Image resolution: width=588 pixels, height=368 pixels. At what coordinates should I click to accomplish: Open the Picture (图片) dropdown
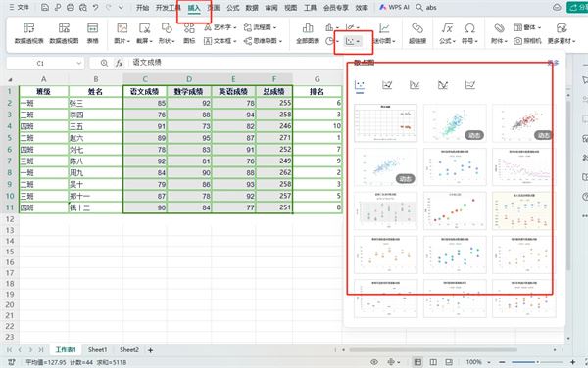[122, 33]
